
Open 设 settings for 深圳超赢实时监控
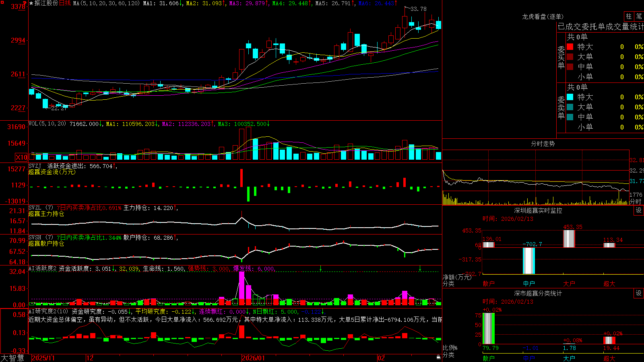639,210
